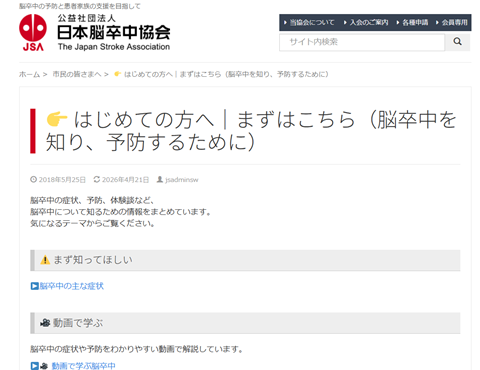Viewport: 480px width, 370px height.
Task: Click the updated date 2026年4月21日
Action: (x=126, y=180)
